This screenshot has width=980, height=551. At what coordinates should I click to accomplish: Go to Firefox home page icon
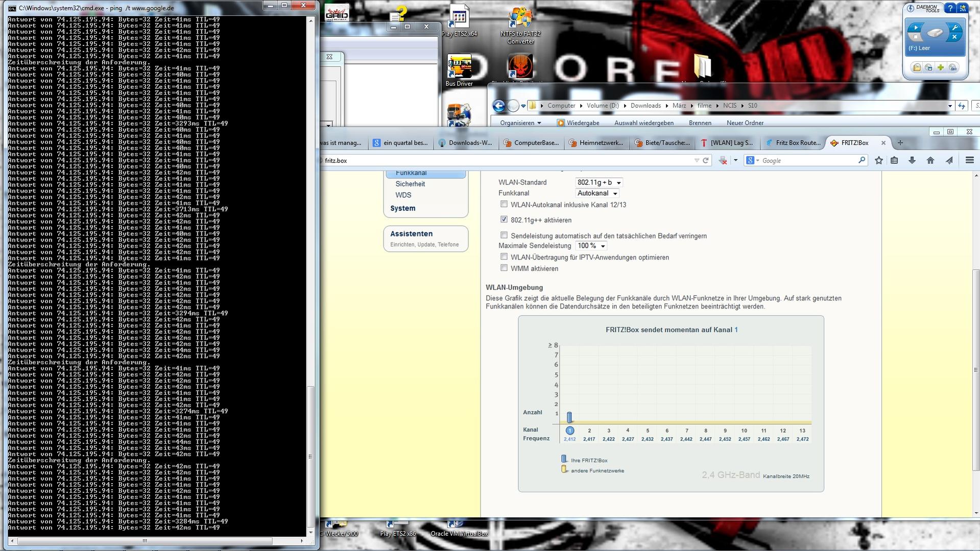click(930, 160)
